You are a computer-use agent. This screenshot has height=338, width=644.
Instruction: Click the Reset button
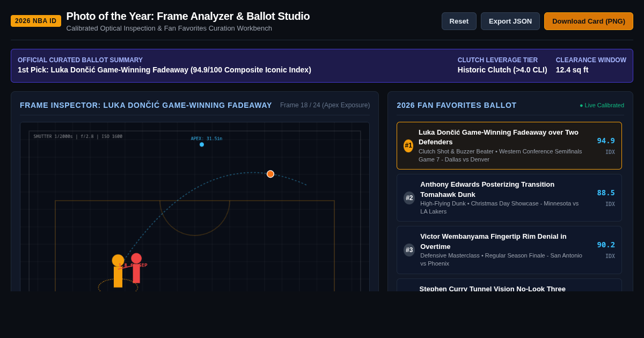[459, 21]
